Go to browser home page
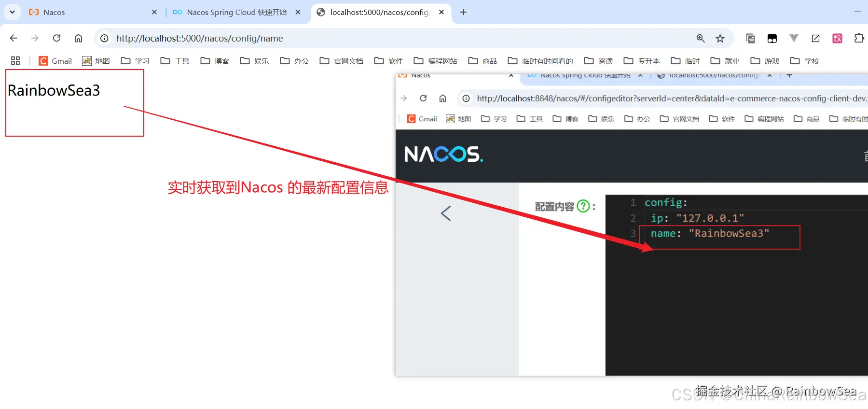The width and height of the screenshot is (868, 409). pos(78,38)
